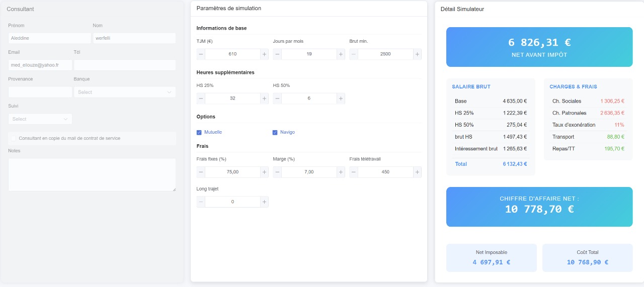Click inside the Notes textarea

point(92,174)
